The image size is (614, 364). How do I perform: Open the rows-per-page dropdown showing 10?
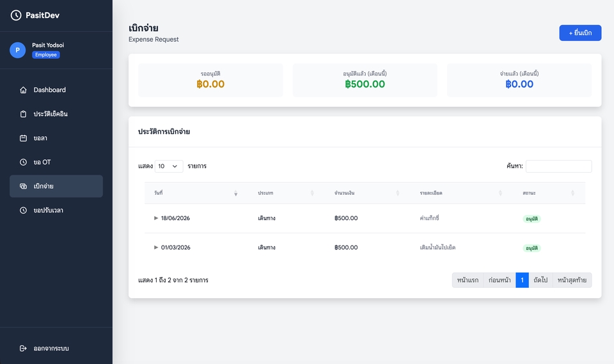pyautogui.click(x=169, y=166)
